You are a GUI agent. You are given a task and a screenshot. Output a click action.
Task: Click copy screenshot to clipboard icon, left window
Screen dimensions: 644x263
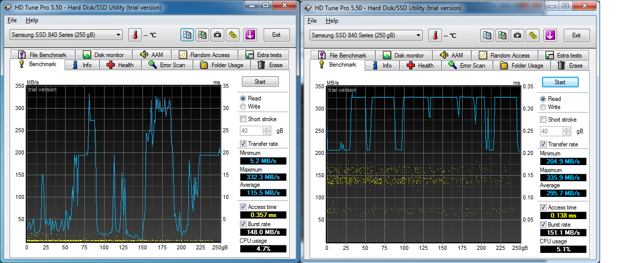pos(203,35)
